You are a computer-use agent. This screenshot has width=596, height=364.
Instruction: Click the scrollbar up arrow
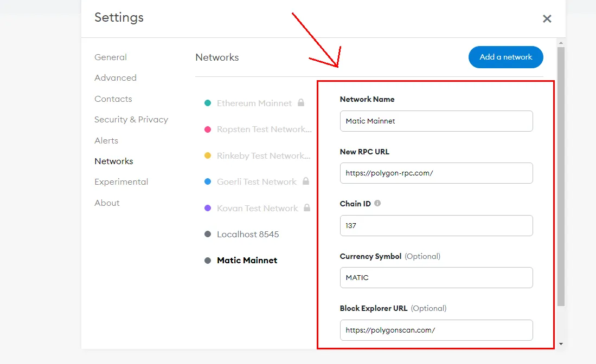(561, 43)
